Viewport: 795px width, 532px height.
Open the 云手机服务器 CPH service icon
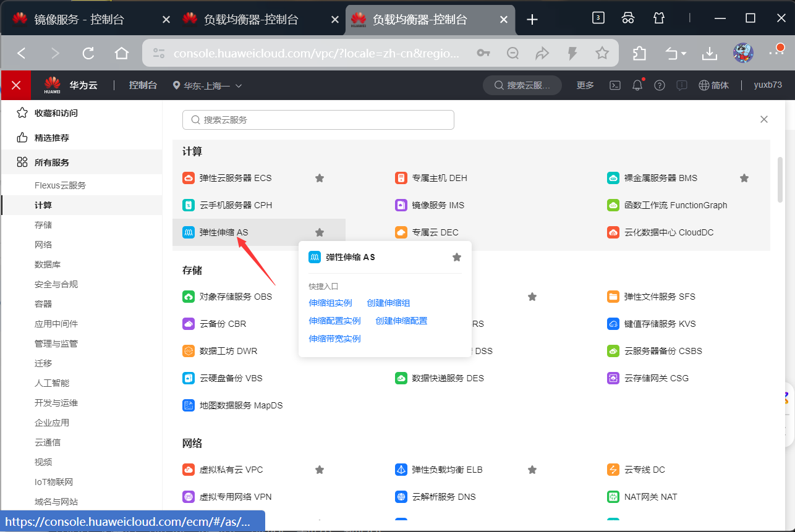189,205
